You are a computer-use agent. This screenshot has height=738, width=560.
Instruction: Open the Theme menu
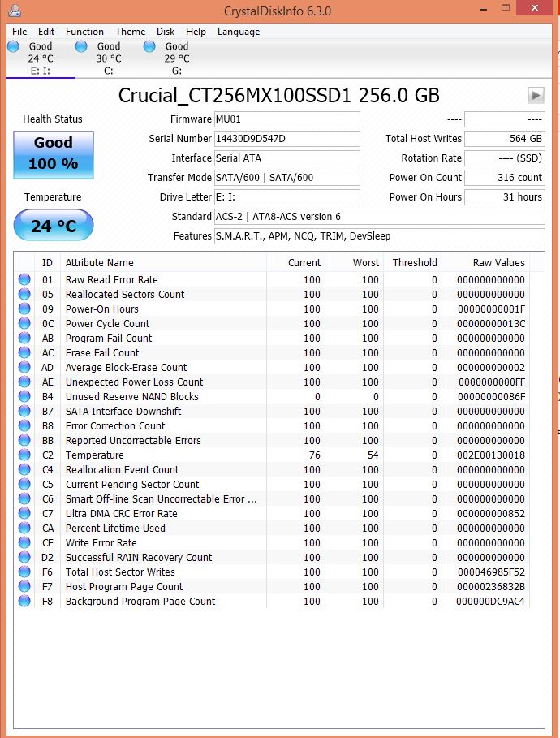[x=131, y=32]
